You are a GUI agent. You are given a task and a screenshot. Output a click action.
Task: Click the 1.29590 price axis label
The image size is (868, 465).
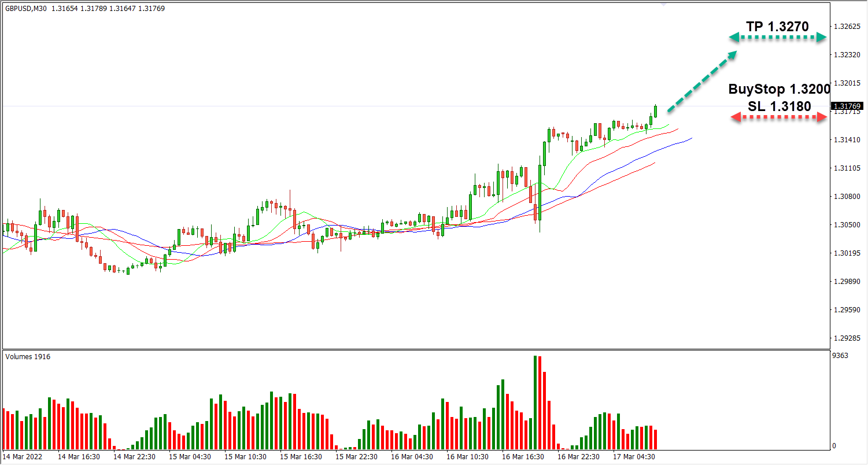click(x=846, y=310)
